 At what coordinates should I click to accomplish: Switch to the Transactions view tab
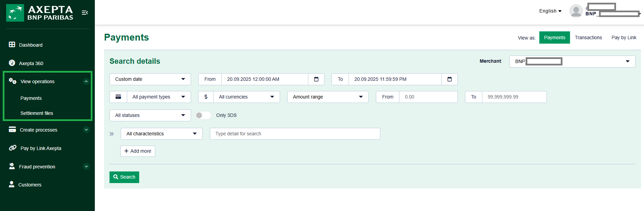pos(588,37)
